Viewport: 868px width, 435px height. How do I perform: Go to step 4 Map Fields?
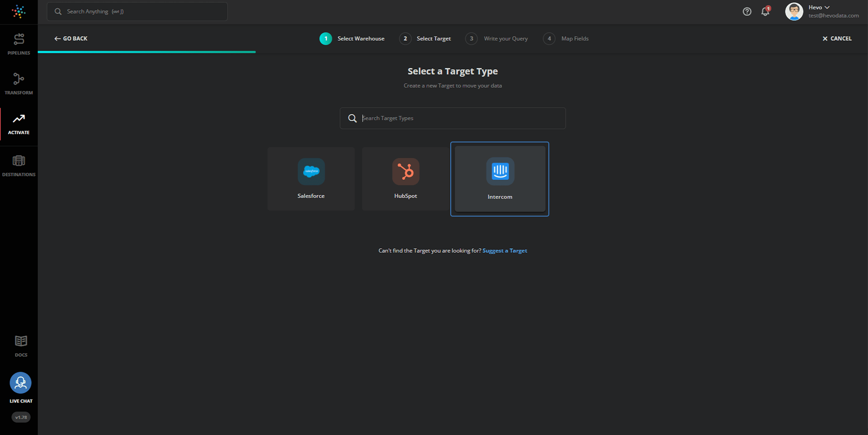pyautogui.click(x=566, y=38)
